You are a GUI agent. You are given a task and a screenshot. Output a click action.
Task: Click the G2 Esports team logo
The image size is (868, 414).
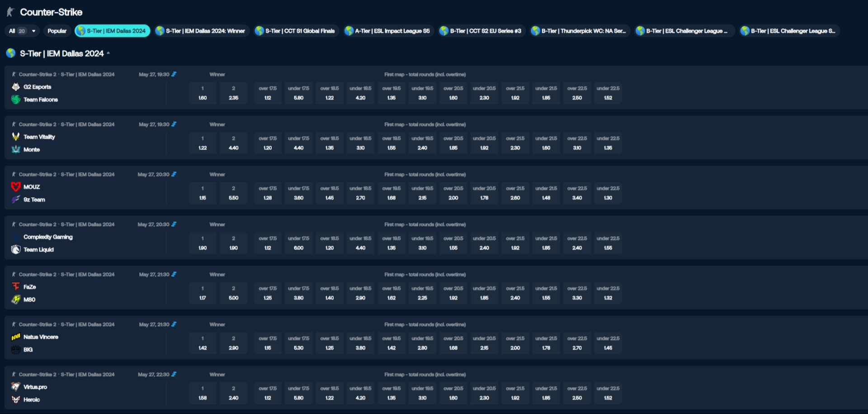click(x=16, y=87)
